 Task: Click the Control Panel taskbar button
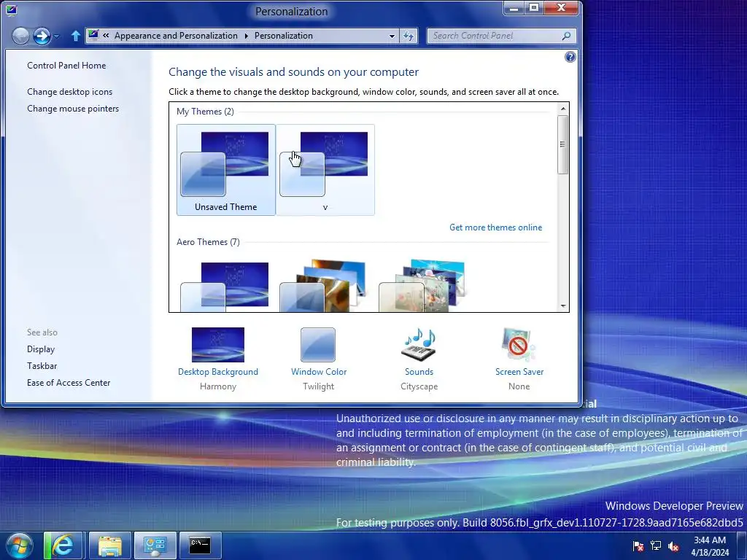(155, 545)
